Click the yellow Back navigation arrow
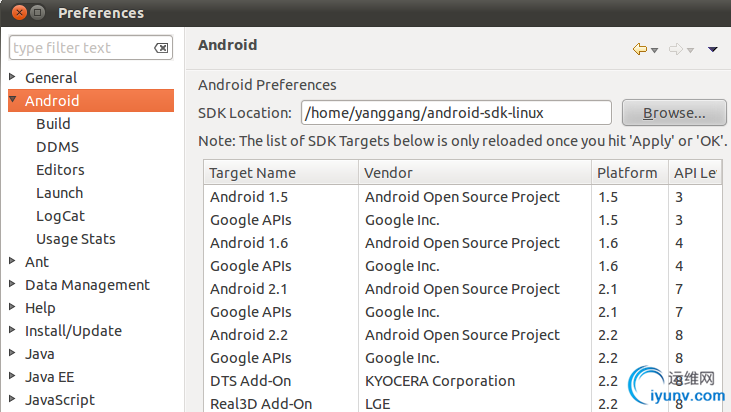The height and width of the screenshot is (412, 731). pyautogui.click(x=640, y=49)
